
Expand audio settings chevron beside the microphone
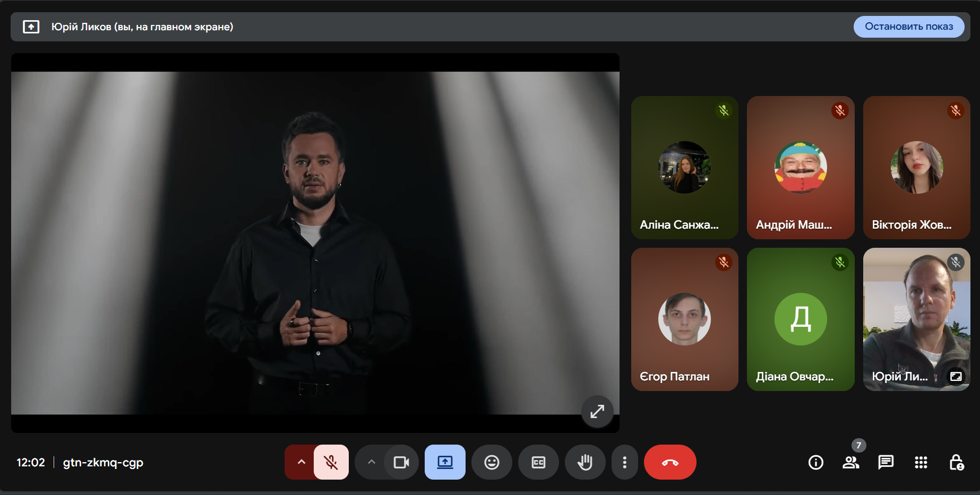pos(301,462)
